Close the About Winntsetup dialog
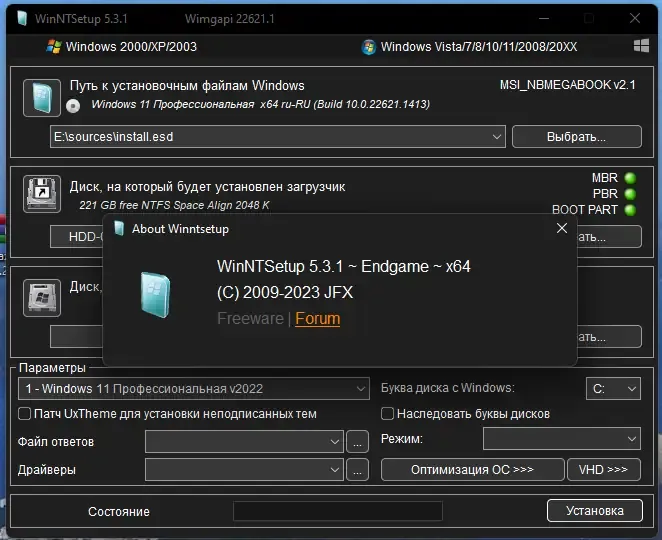This screenshot has width=662, height=540. tap(562, 228)
